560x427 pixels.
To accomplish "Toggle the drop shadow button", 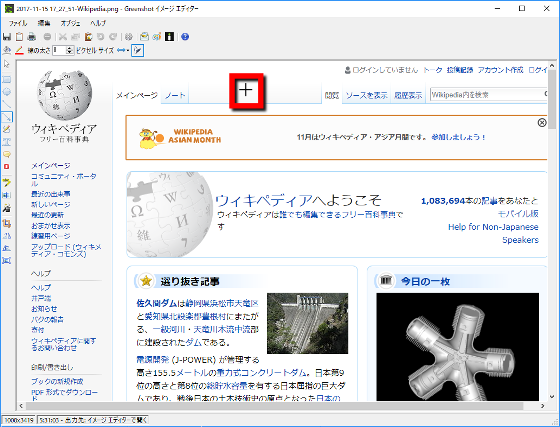I will (138, 50).
